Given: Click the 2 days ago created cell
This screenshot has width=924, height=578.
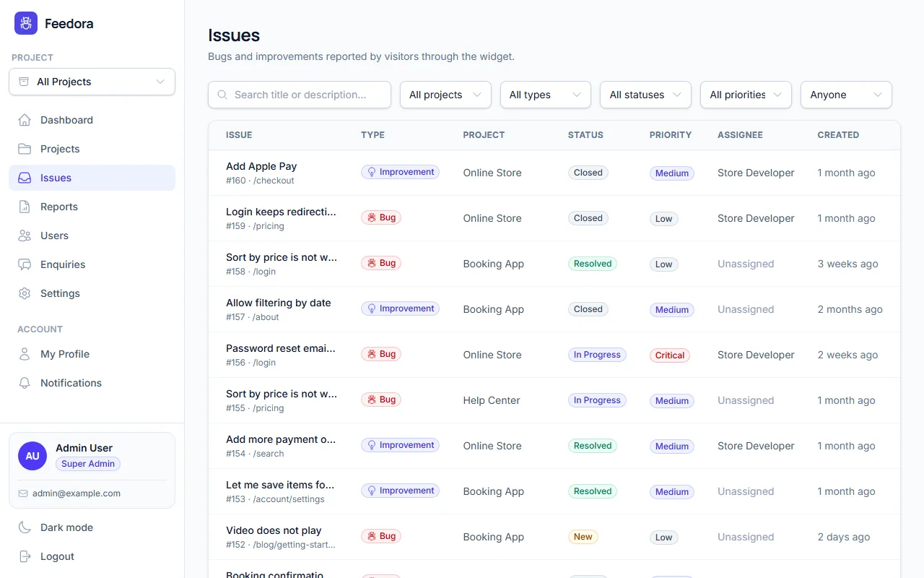Looking at the screenshot, I should click(x=844, y=537).
